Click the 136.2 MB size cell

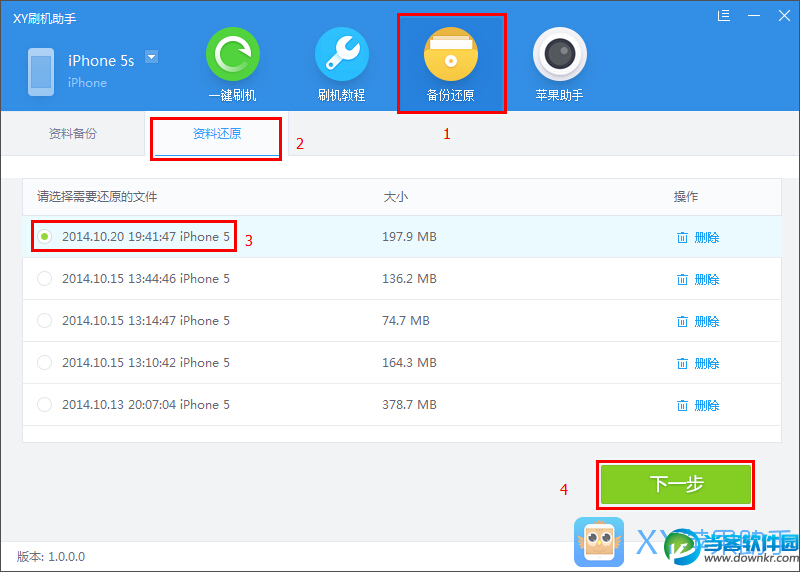tap(409, 279)
